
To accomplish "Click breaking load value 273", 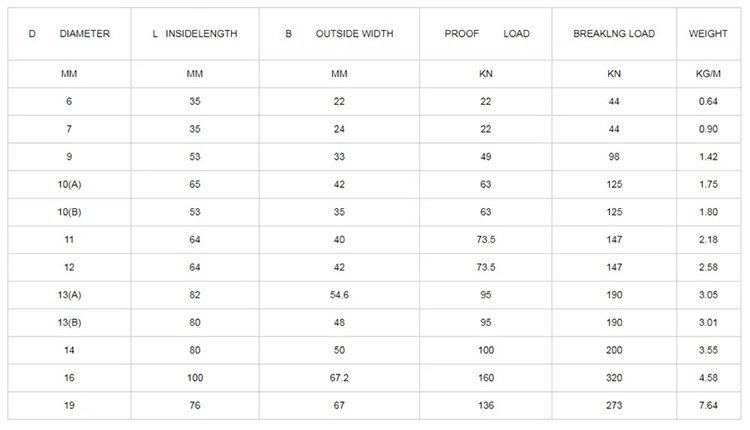I will pos(614,406).
